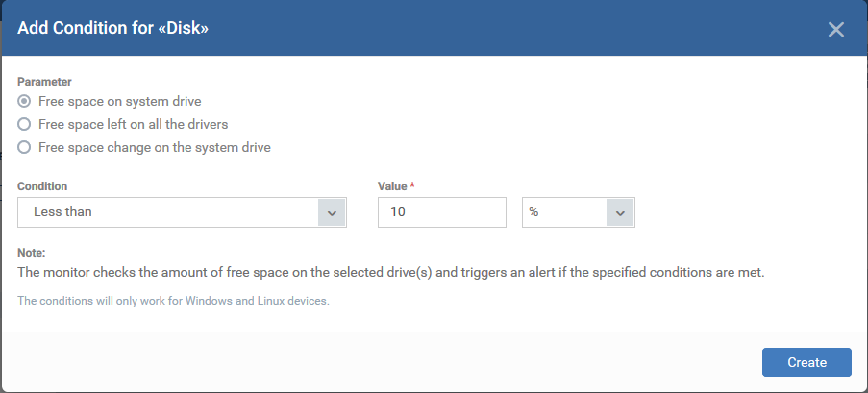Click the 'Free space change on the system drive' label
The width and height of the screenshot is (868, 393).
(x=155, y=147)
